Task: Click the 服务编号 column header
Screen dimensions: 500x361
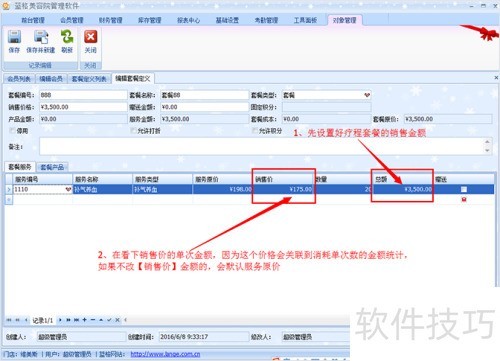Action: click(x=42, y=179)
